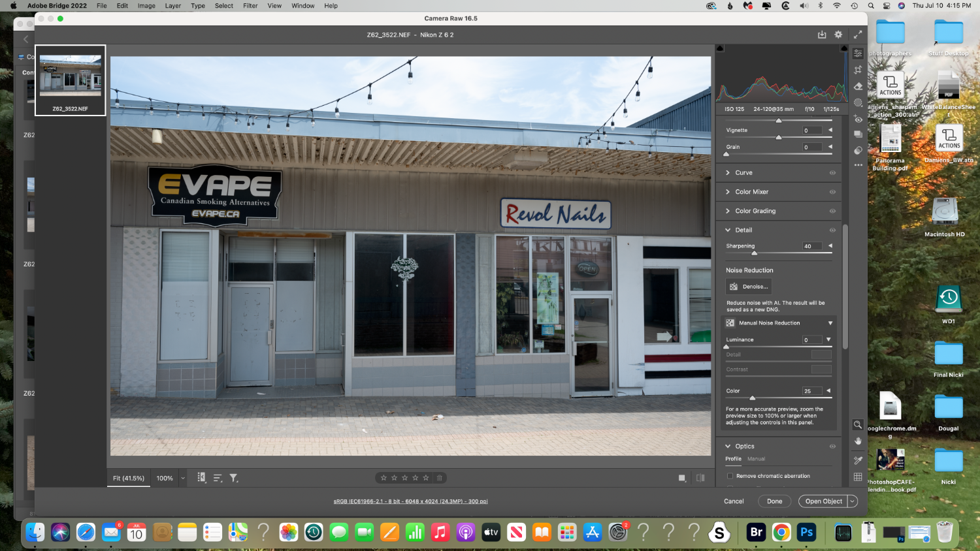Open the zoom level dropdown arrow
The image size is (980, 551).
pos(183,478)
